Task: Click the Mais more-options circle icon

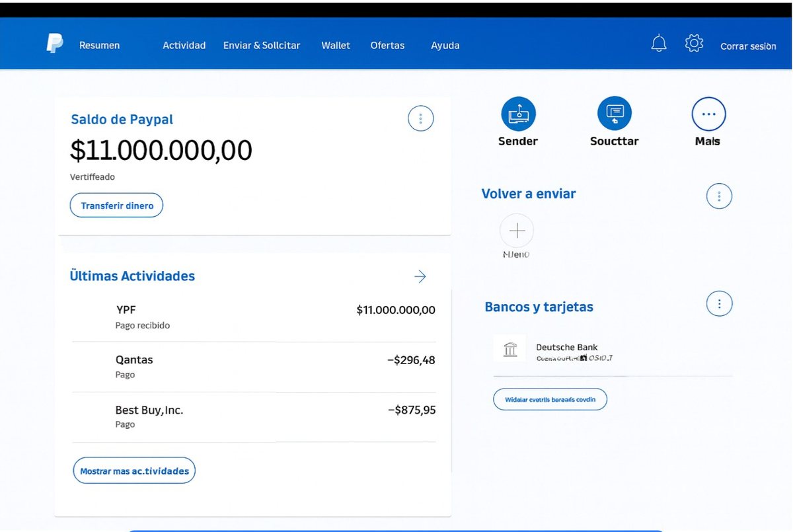Action: coord(708,114)
